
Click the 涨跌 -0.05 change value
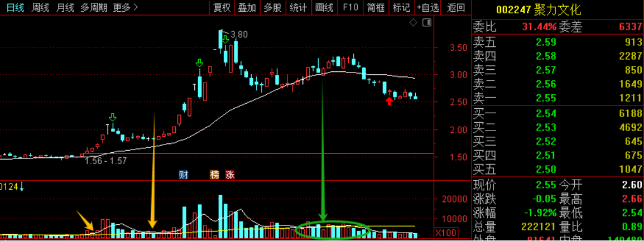pos(544,199)
